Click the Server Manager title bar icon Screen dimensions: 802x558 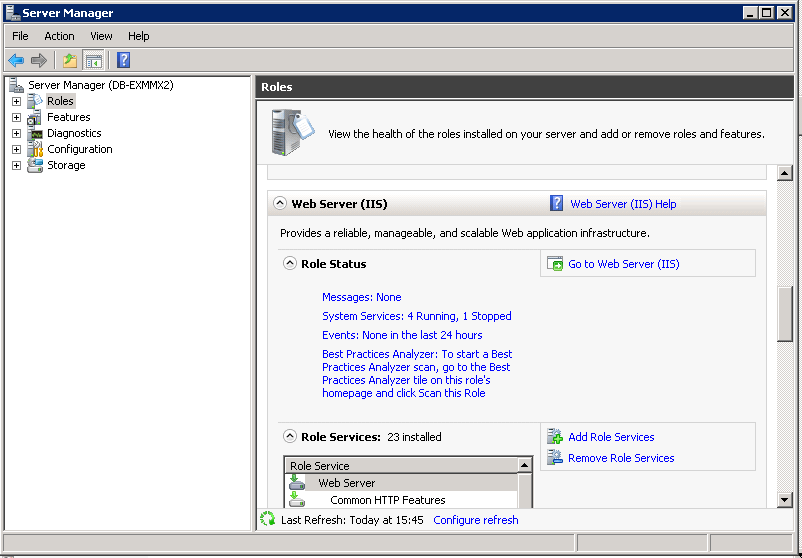(13, 13)
